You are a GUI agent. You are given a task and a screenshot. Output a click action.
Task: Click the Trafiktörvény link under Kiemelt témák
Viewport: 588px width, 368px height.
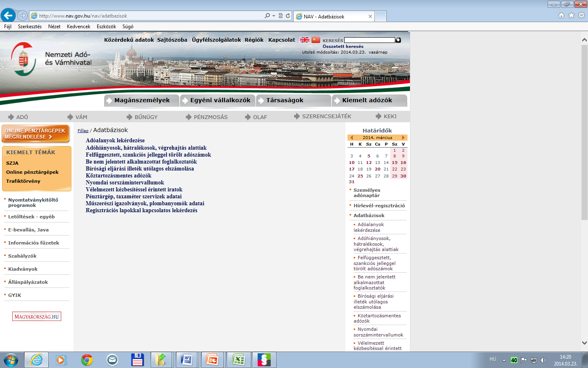click(23, 181)
